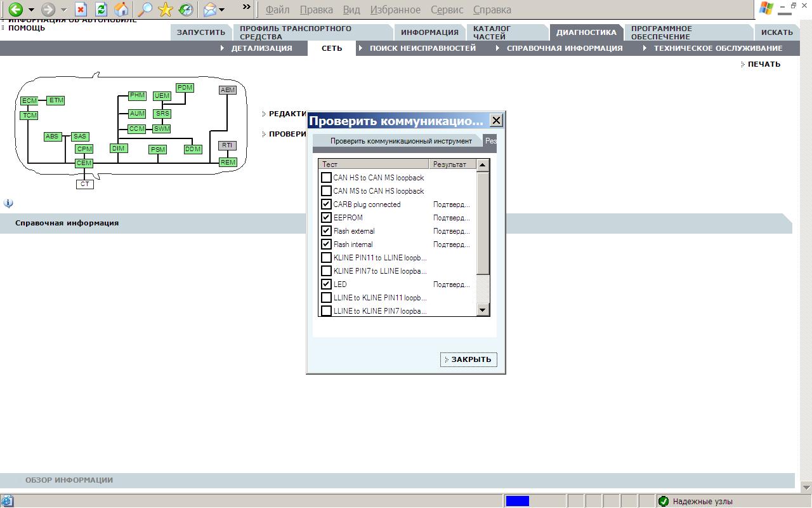Open dropdown arrow next to Mail icon

click(222, 10)
